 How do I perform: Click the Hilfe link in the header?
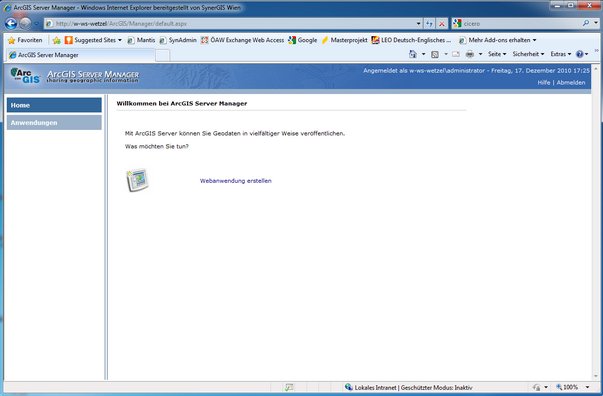point(543,83)
